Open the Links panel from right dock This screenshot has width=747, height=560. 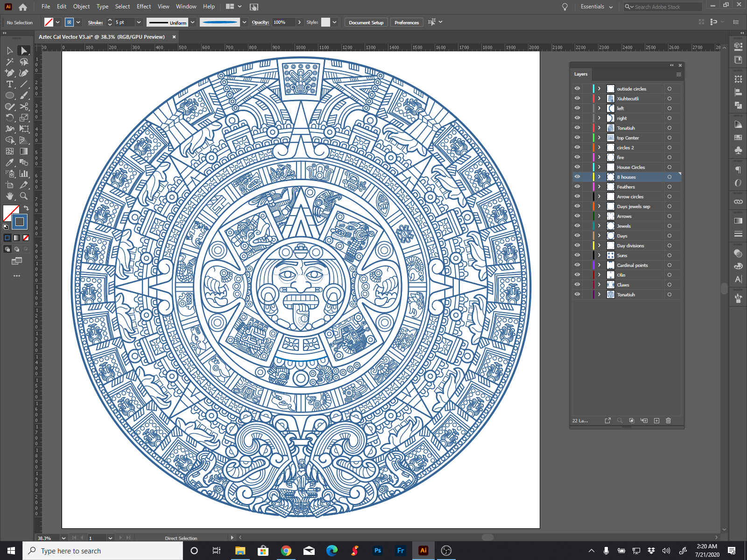738,202
